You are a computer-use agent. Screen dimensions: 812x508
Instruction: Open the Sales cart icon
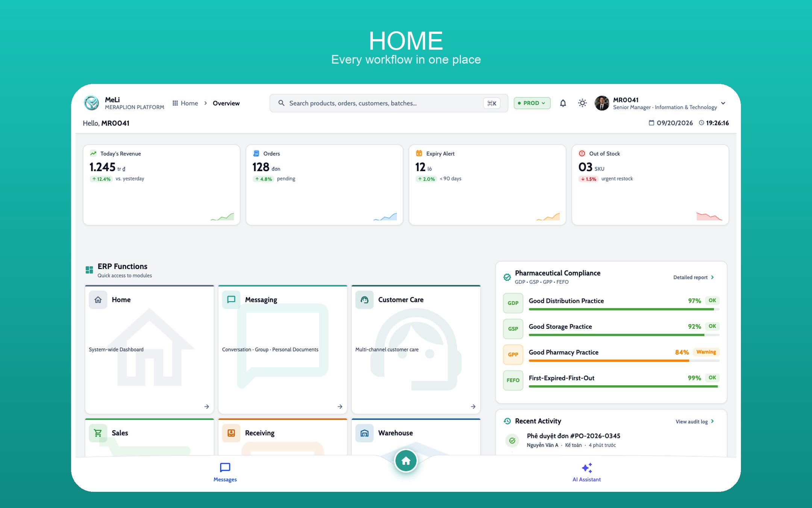(x=98, y=433)
